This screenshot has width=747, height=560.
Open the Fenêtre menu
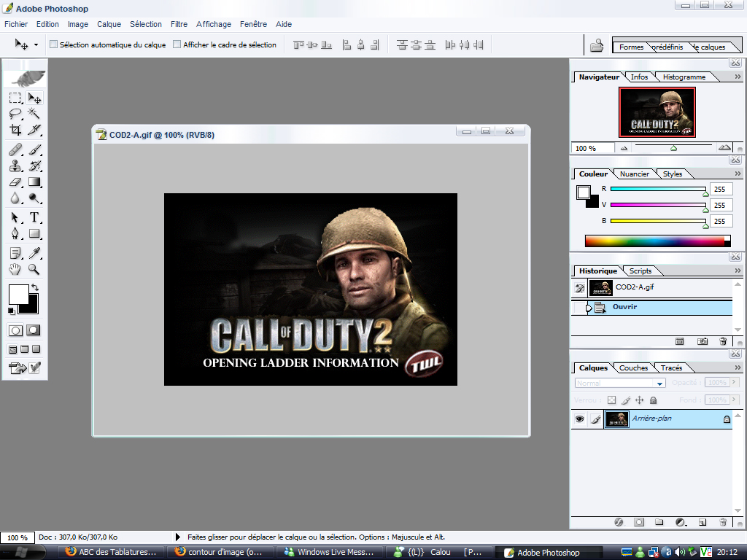(253, 24)
